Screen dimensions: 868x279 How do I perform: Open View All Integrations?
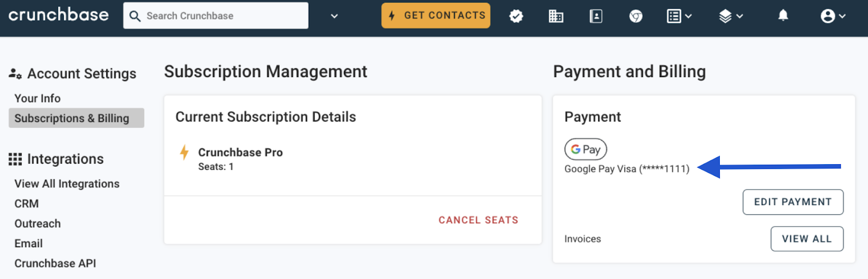click(67, 184)
